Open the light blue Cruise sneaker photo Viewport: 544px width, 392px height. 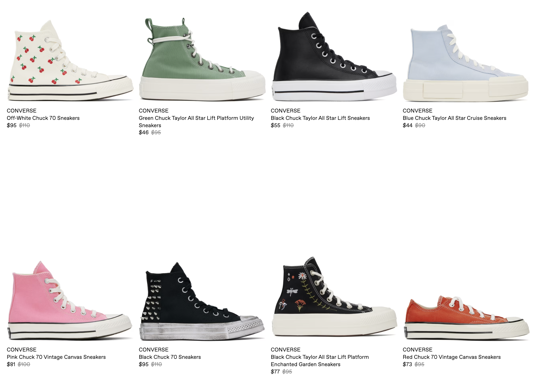(x=466, y=63)
